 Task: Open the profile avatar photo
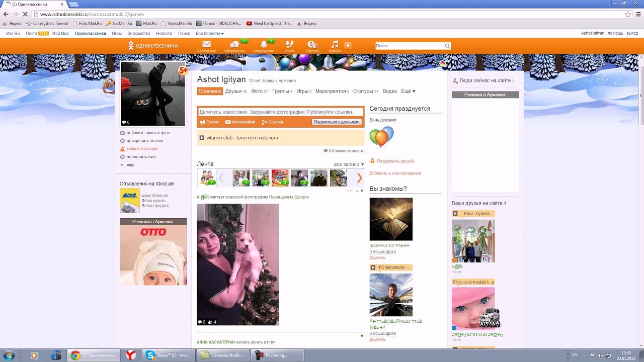tap(153, 94)
